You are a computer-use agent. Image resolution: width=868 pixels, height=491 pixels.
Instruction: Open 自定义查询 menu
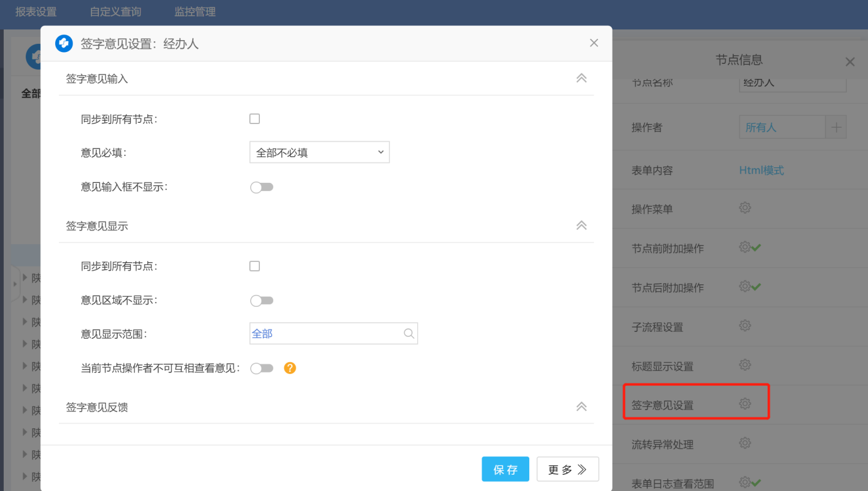[115, 12]
